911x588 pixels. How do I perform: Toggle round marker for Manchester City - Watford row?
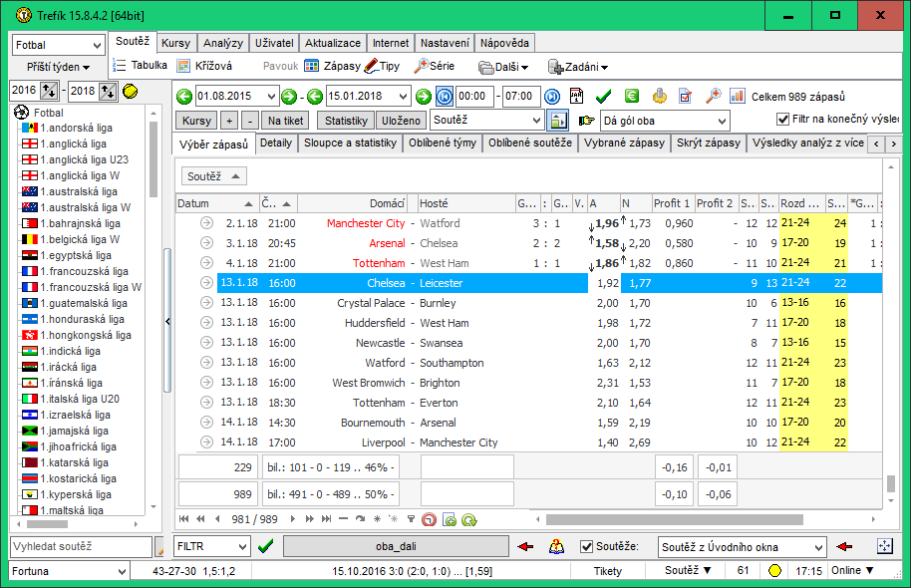tap(206, 223)
